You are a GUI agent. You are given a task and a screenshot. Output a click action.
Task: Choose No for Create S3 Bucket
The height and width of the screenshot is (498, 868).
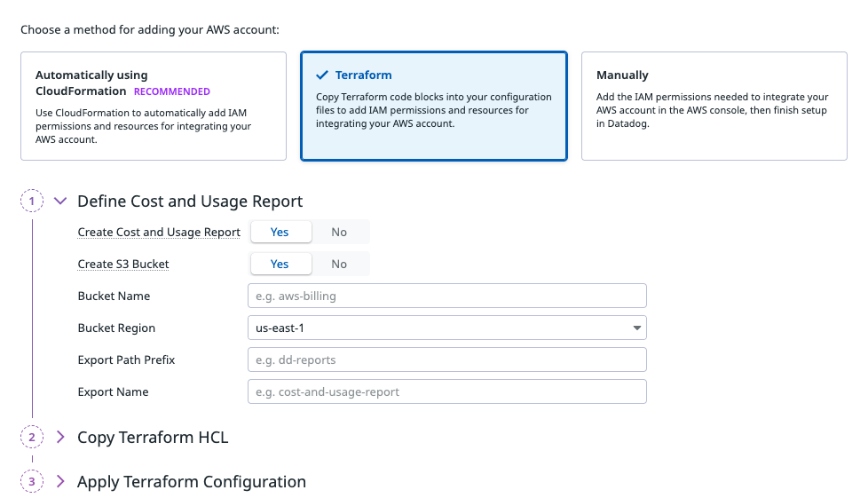pos(339,264)
